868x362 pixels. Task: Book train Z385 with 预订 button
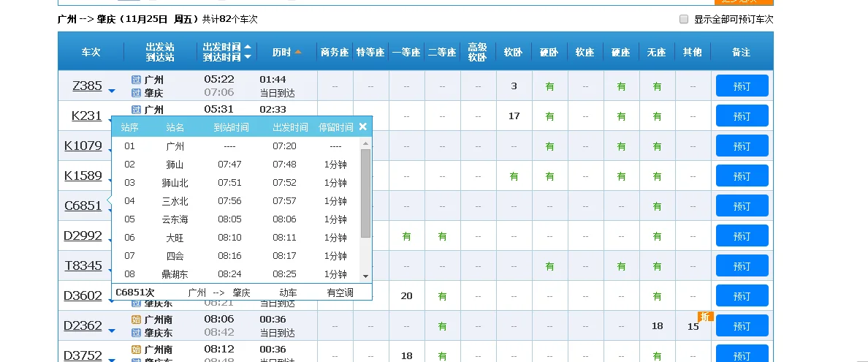click(742, 86)
